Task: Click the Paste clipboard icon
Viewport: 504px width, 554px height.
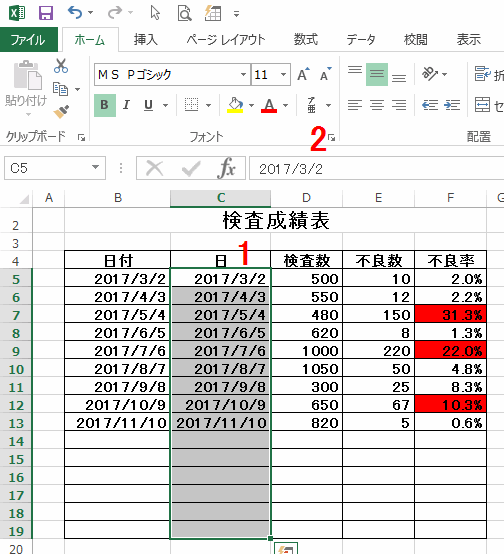Action: coord(27,75)
